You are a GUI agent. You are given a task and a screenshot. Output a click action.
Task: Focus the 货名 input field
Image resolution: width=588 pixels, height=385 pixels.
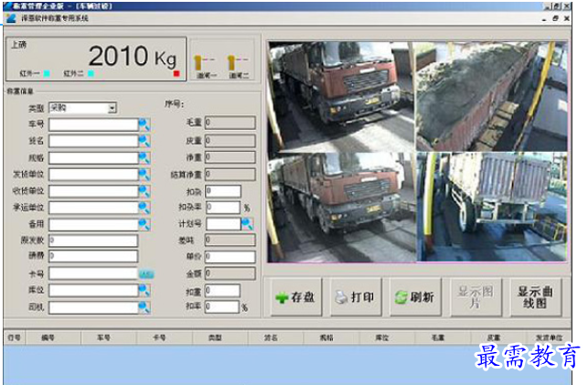[93, 141]
